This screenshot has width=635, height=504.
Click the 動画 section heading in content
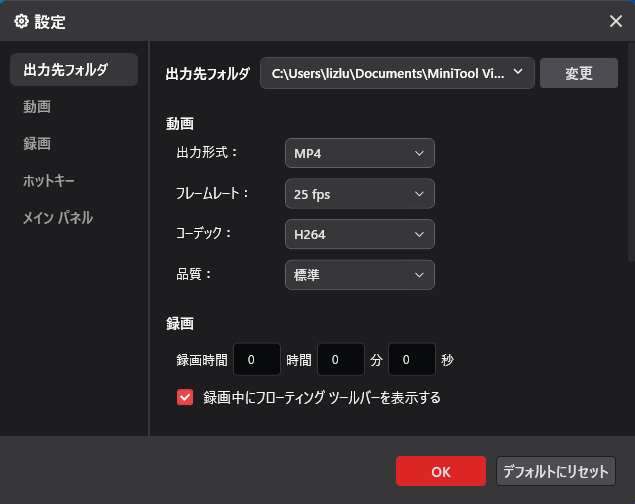pyautogui.click(x=180, y=123)
